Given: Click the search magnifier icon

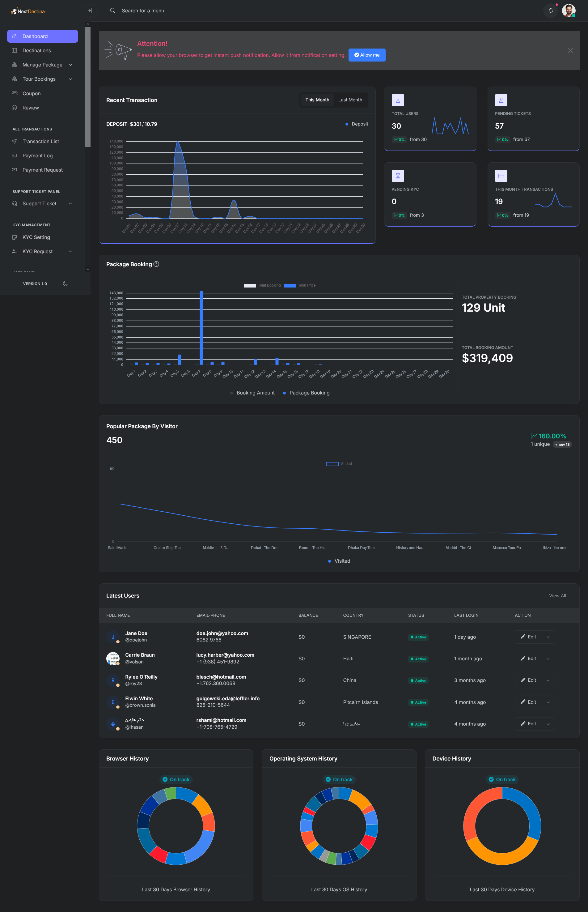Looking at the screenshot, I should tap(112, 11).
